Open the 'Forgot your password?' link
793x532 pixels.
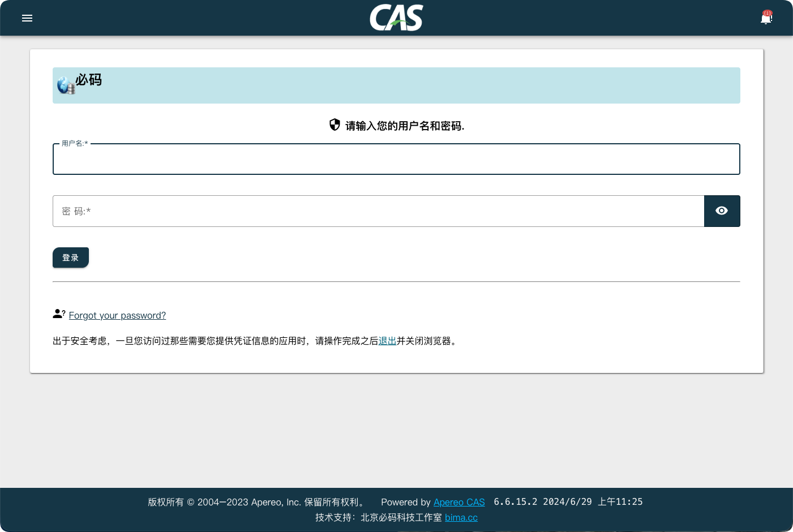tap(117, 315)
